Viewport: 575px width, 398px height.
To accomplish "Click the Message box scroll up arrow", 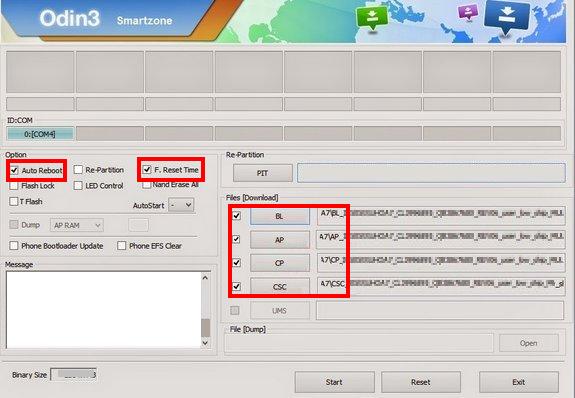I will (x=205, y=278).
